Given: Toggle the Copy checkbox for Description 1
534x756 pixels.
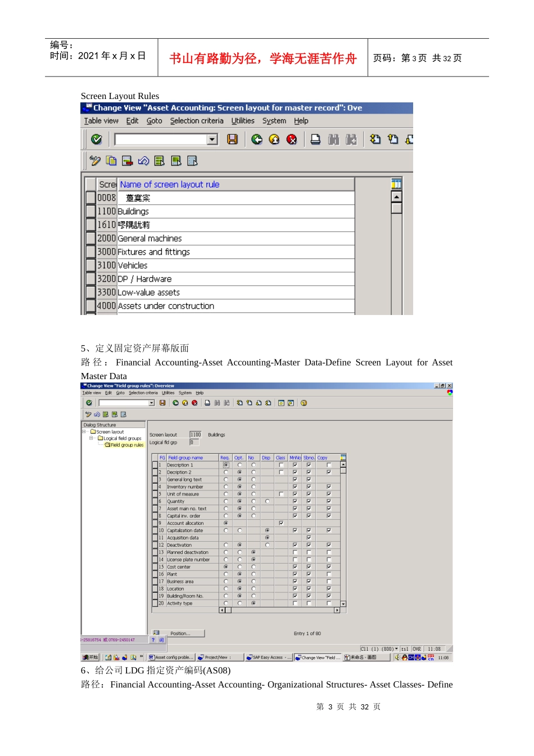Looking at the screenshot, I should click(x=329, y=465).
